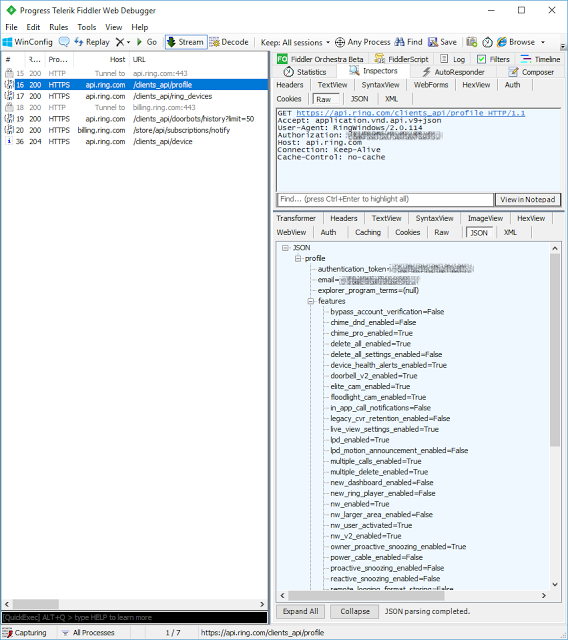Toggle Capturing in the status bar
This screenshot has height=640, width=568.
coord(24,633)
